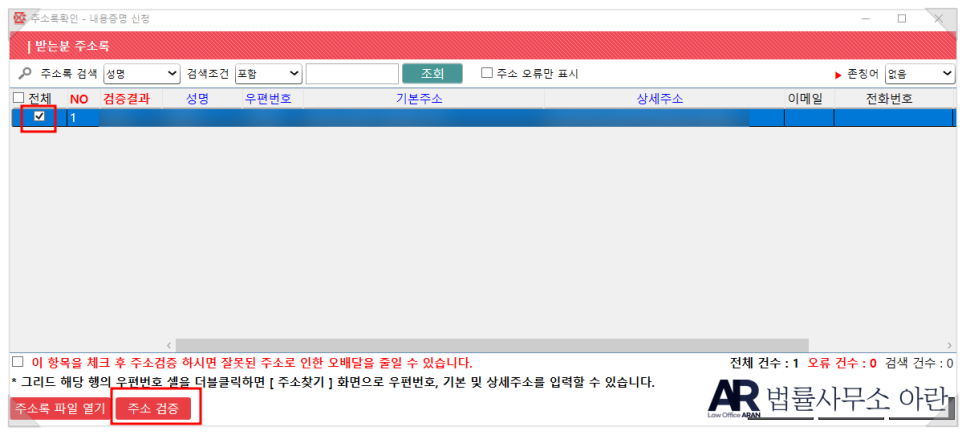Click the 기본주소 column header
Image resolution: width=966 pixels, height=435 pixels.
419,99
